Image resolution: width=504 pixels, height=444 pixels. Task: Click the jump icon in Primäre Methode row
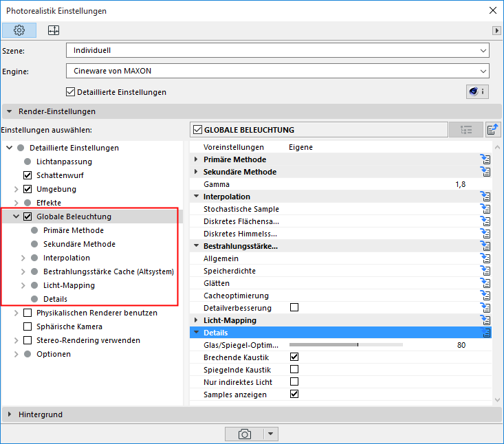(x=485, y=159)
